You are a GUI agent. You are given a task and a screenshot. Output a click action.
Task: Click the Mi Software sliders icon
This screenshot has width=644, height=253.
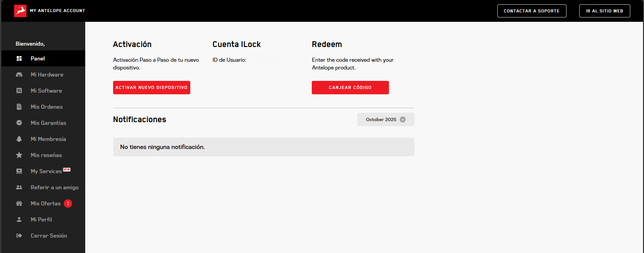(x=19, y=91)
